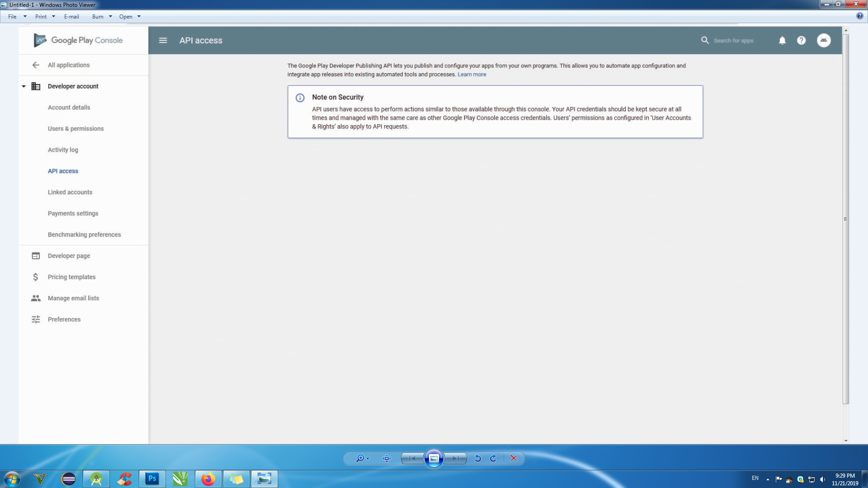The width and height of the screenshot is (868, 488).
Task: Click the page vertical scrollbar
Action: pos(845,219)
